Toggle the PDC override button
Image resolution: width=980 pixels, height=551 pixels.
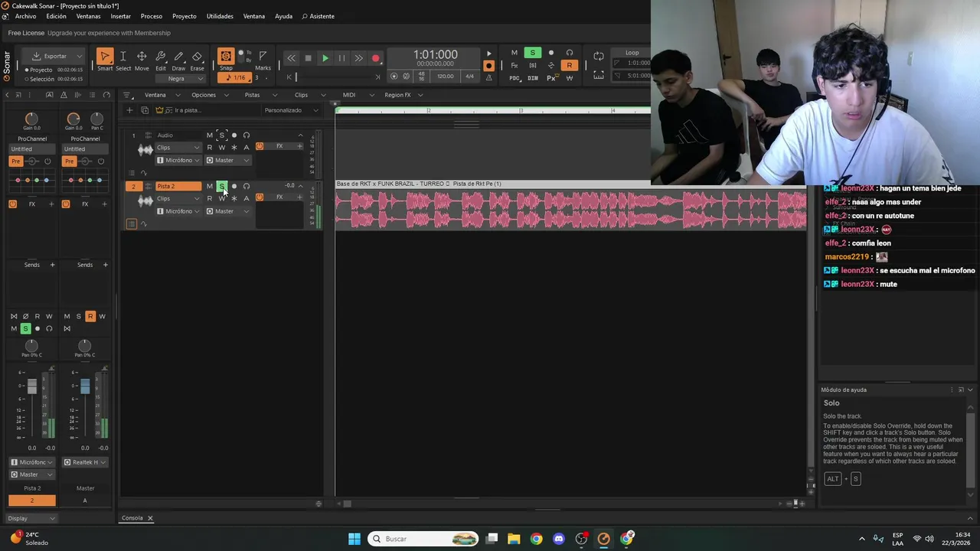514,78
